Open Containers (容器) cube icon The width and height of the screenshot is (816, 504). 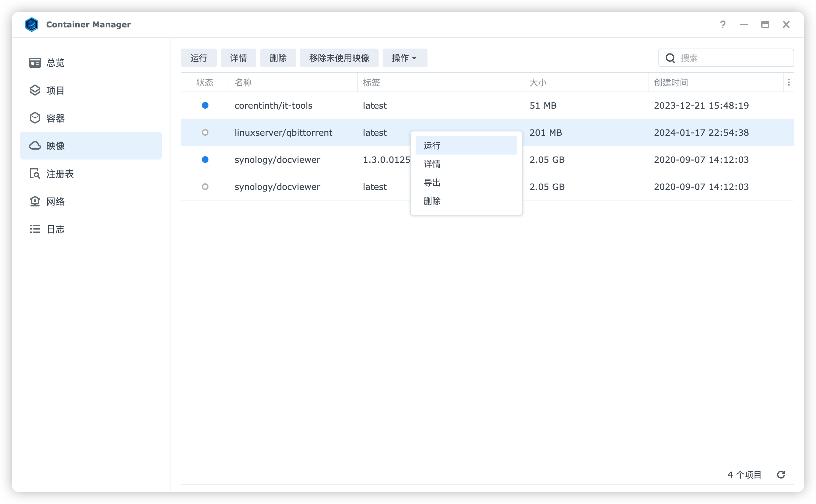(x=35, y=118)
